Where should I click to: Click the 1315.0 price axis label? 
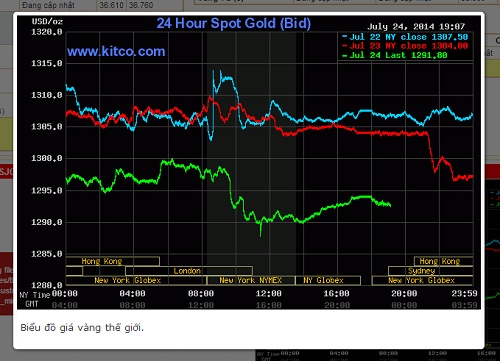[x=47, y=63]
